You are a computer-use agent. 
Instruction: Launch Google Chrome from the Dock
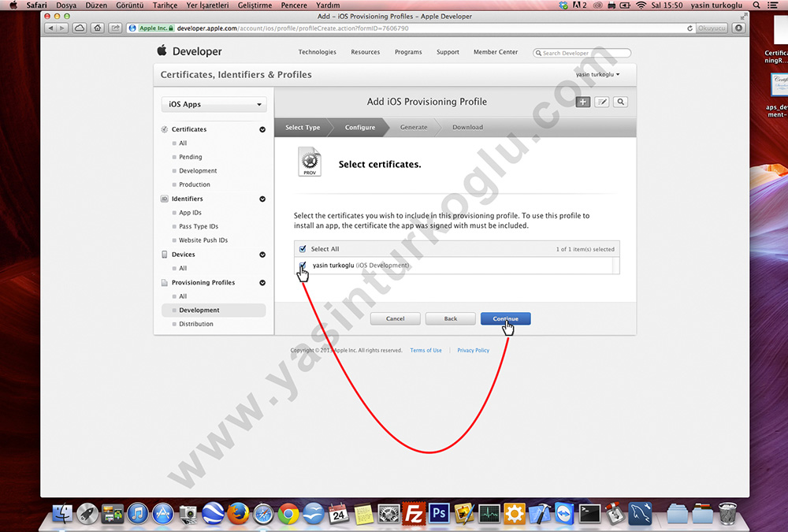click(x=288, y=514)
